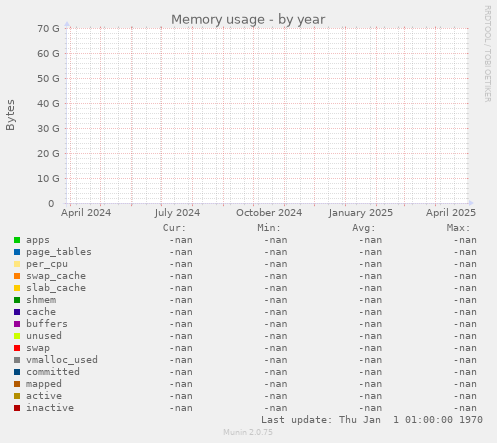Click the 'April 2024' axis label
This screenshot has width=497, height=443.
click(x=86, y=213)
